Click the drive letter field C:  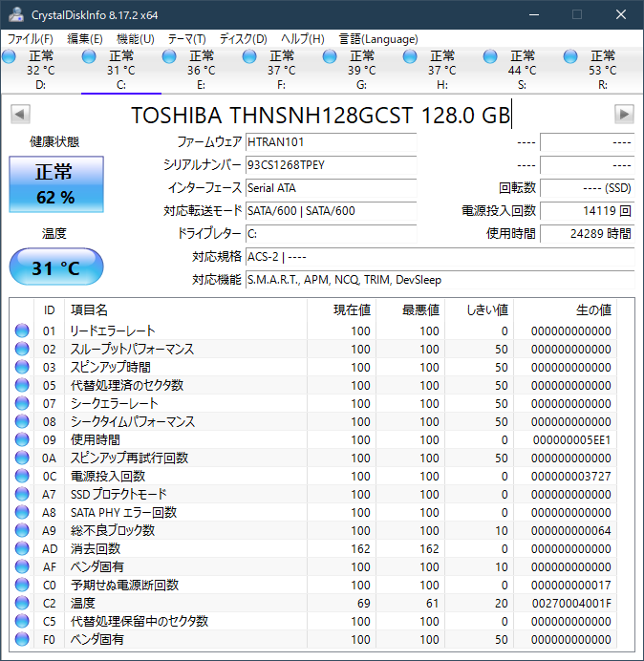point(331,233)
